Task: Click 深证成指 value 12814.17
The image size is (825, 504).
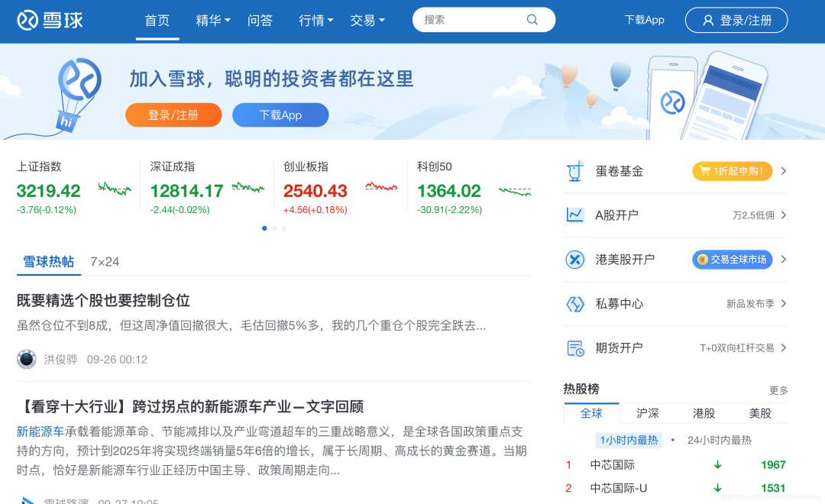Action: [187, 191]
